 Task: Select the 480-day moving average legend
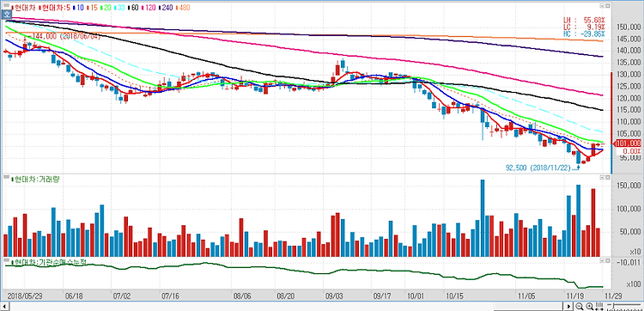click(184, 8)
